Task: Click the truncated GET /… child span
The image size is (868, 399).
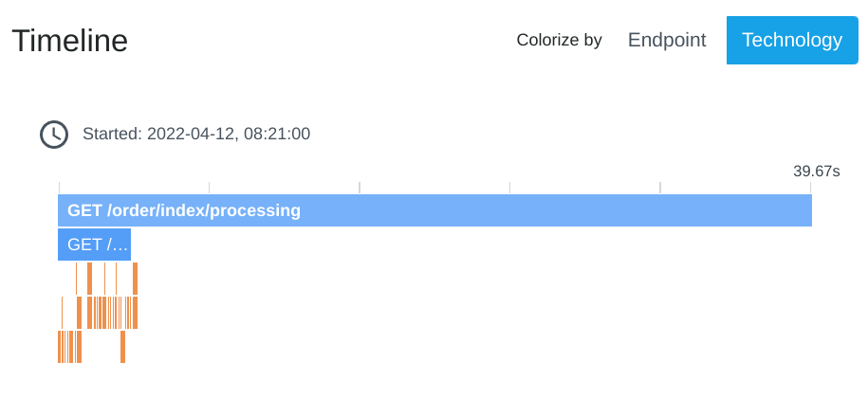Action: (94, 245)
